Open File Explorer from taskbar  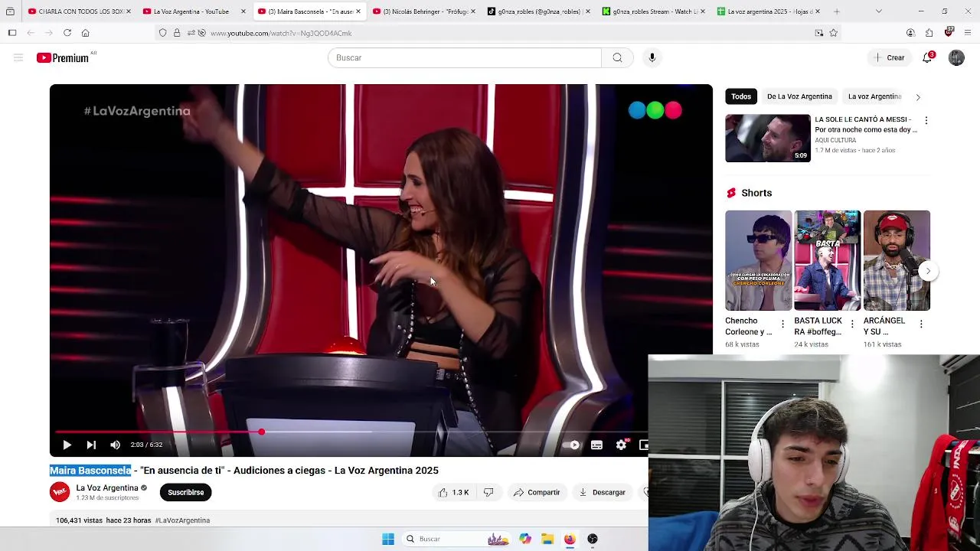(x=547, y=539)
